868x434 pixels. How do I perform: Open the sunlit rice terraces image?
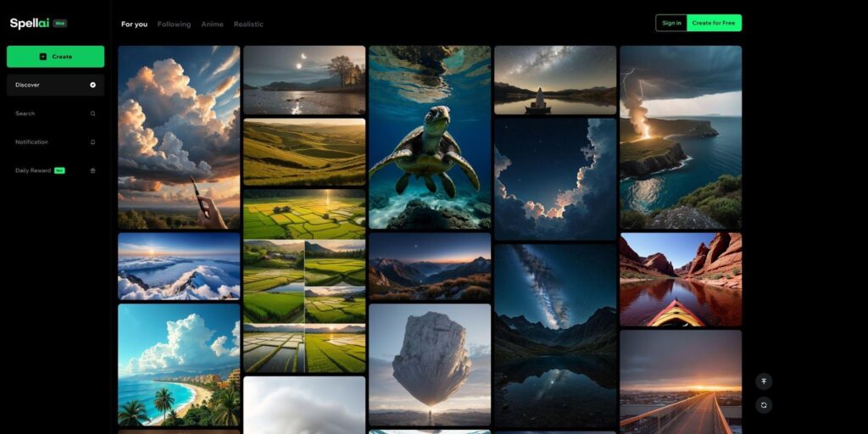pos(304,214)
